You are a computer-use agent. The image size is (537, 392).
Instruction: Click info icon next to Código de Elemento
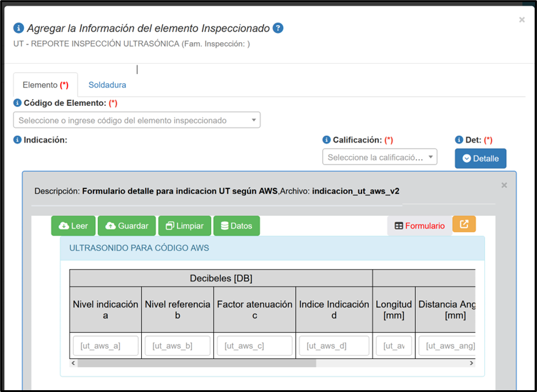18,103
